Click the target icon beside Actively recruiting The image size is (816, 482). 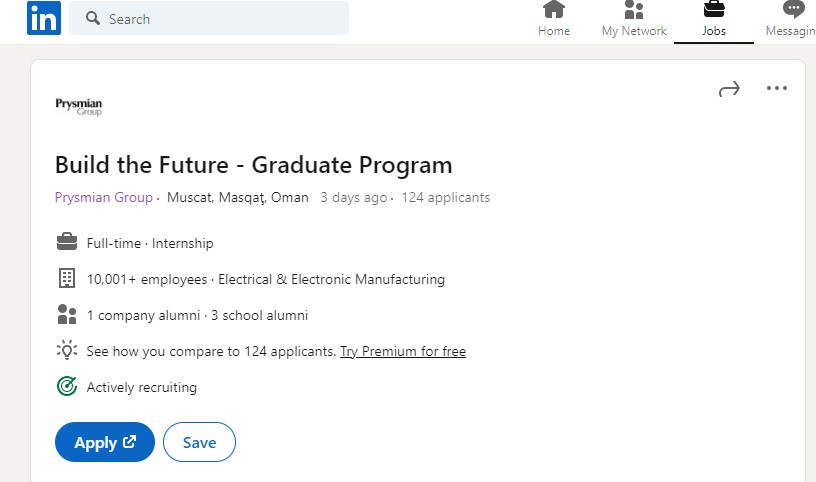tap(67, 386)
